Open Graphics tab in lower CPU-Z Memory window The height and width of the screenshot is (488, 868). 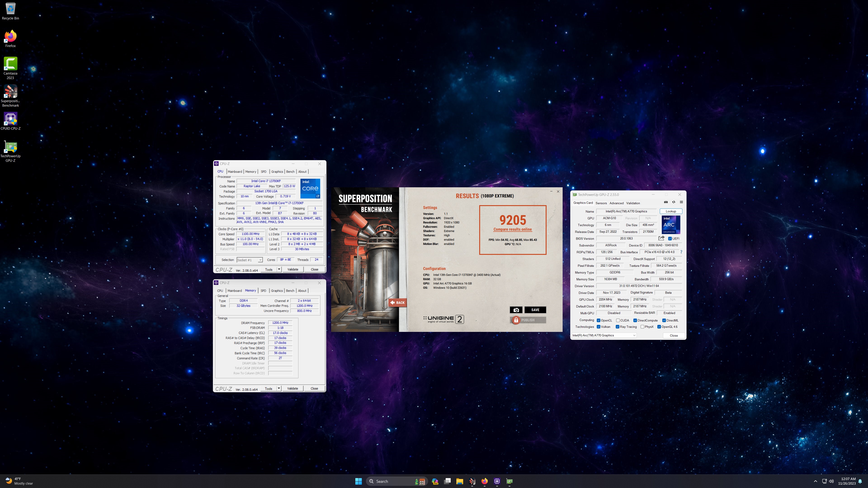pyautogui.click(x=277, y=291)
